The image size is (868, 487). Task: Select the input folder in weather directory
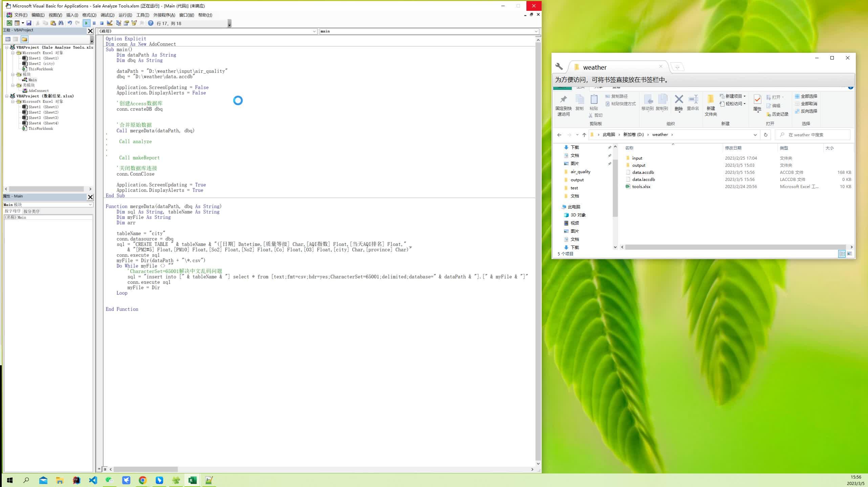click(637, 158)
